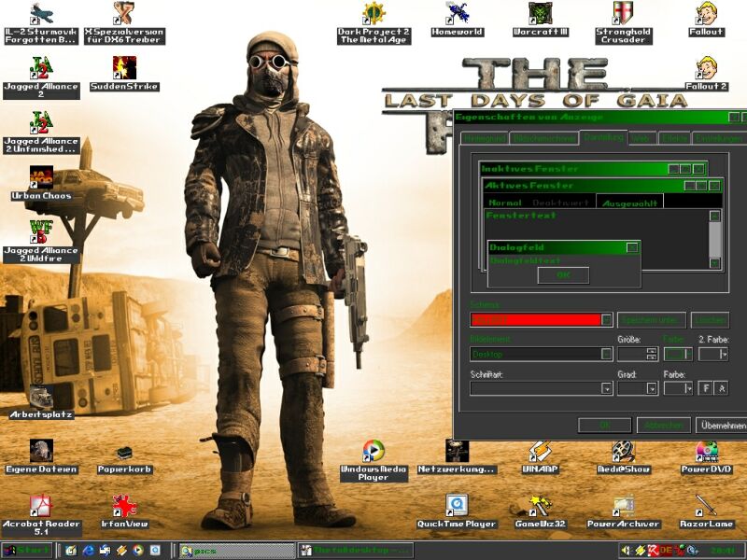Open the Medi@Show desktop icon

tap(623, 456)
